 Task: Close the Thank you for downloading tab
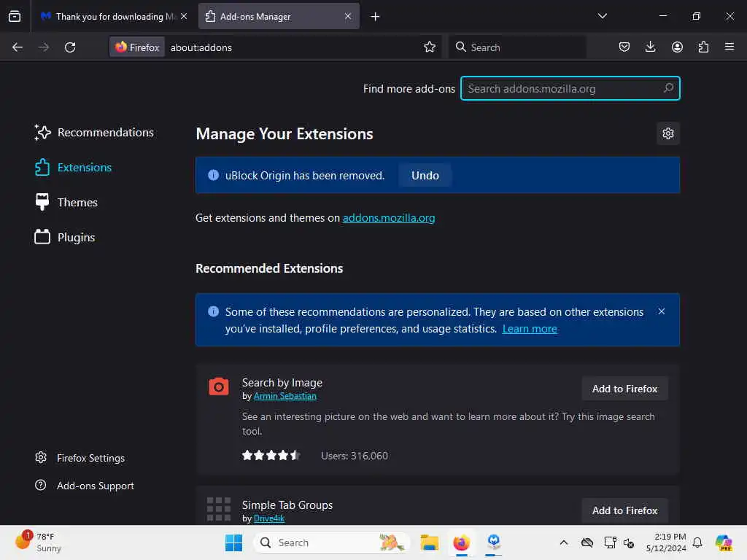click(x=184, y=17)
